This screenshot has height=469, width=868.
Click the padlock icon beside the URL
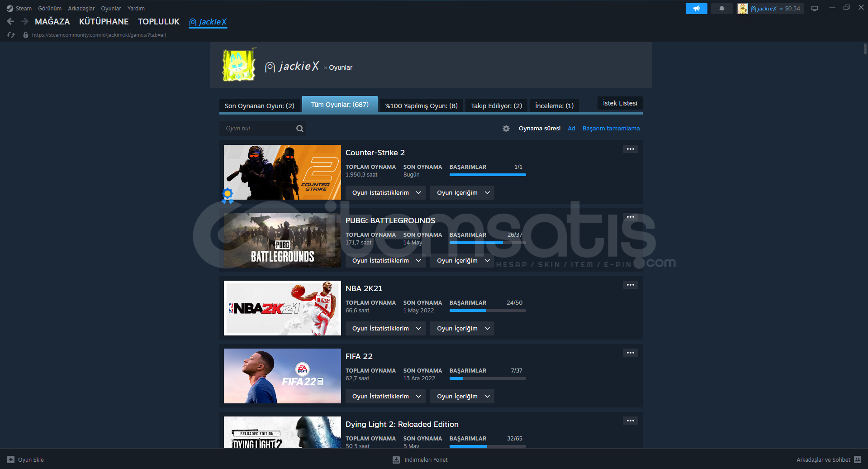26,35
